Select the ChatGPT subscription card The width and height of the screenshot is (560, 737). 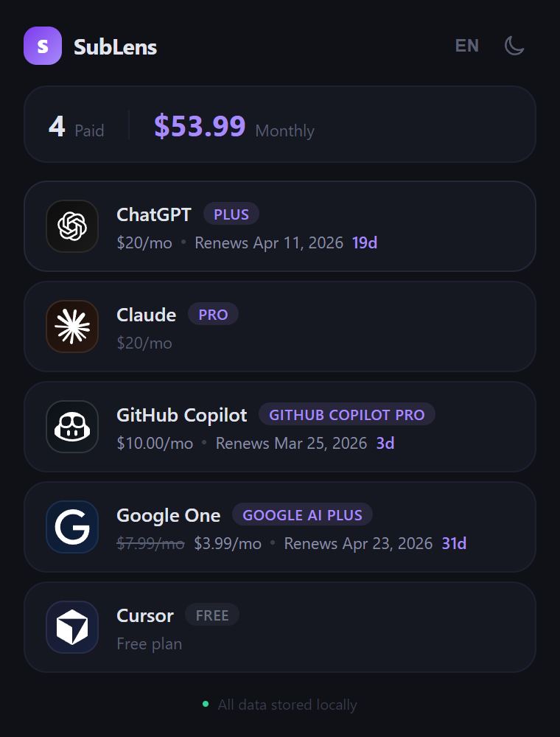tap(280, 226)
